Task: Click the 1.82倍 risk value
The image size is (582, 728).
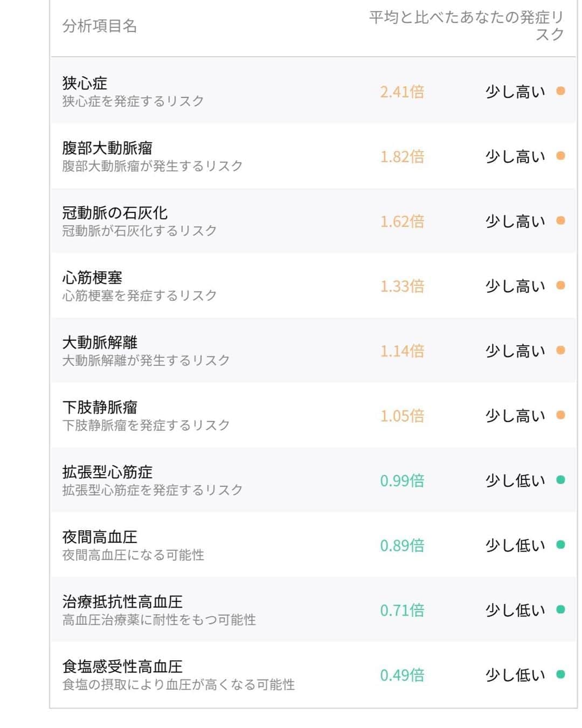Action: [x=402, y=156]
